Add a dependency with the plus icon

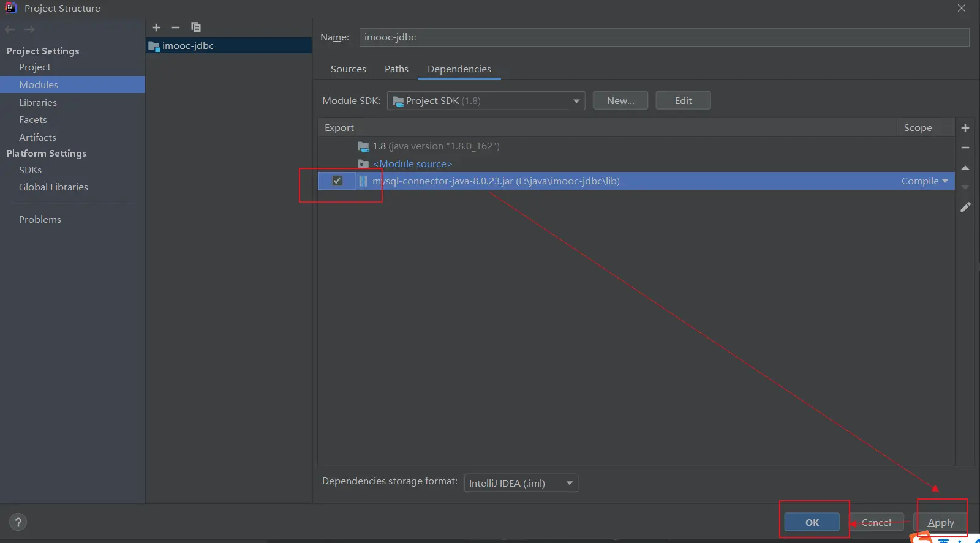[x=965, y=128]
